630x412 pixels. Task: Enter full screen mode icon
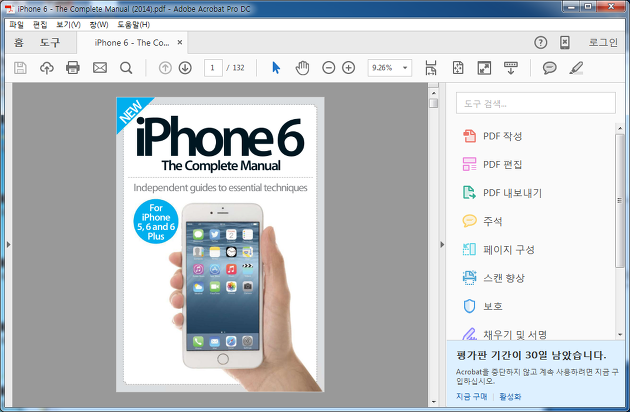pos(484,68)
